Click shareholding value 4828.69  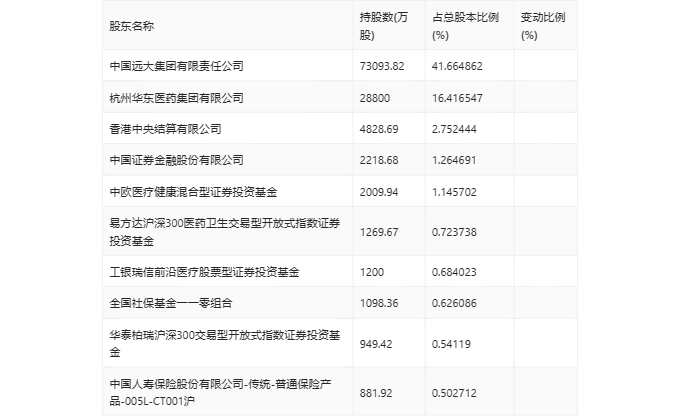379,129
